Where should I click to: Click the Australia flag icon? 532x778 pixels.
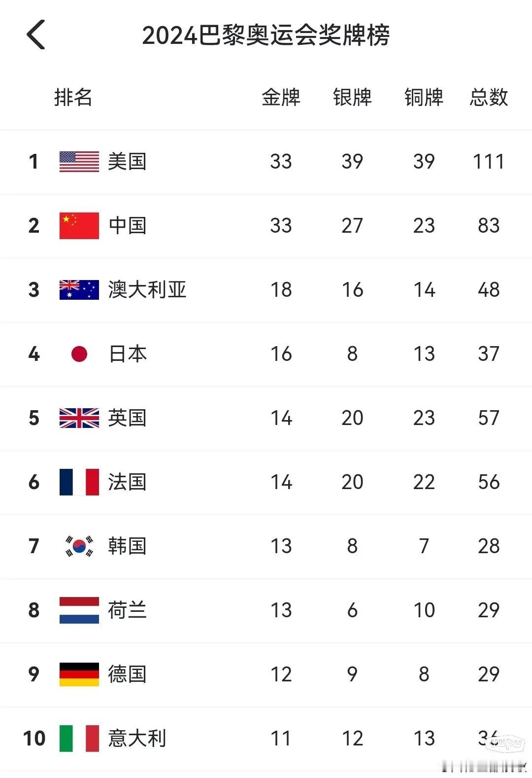(79, 290)
